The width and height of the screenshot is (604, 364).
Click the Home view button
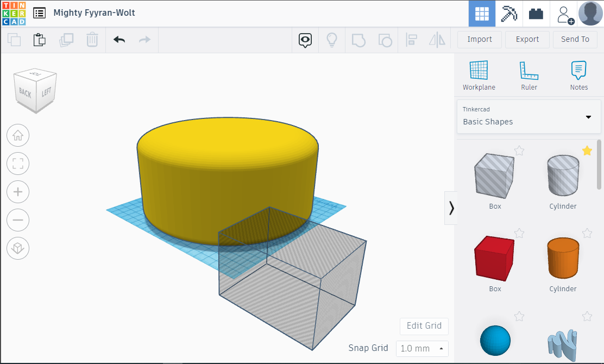click(x=18, y=136)
